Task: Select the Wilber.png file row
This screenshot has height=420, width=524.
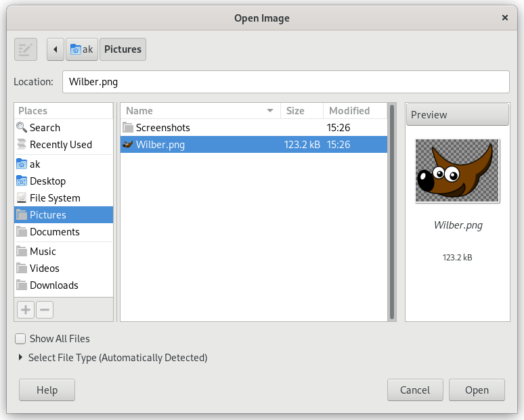Action: (254, 145)
